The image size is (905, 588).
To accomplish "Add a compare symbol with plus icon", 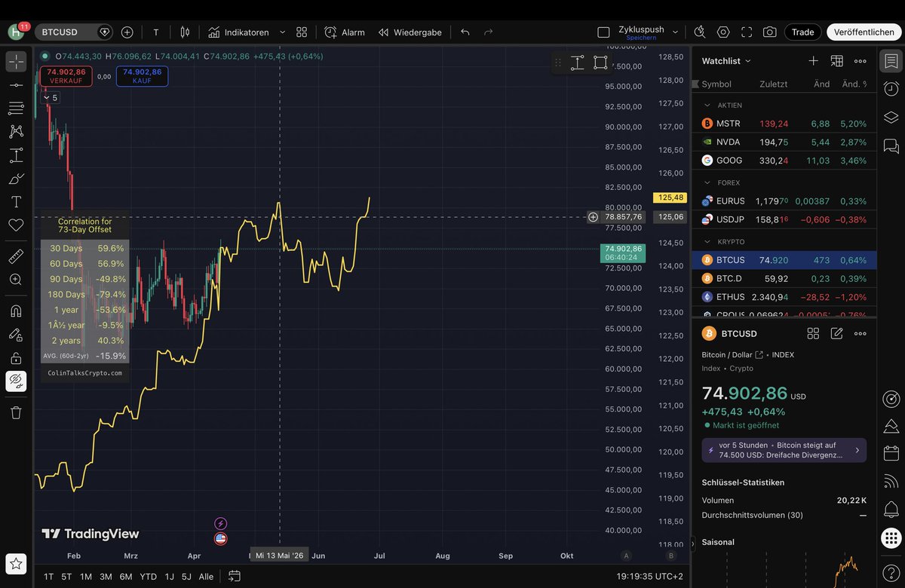I will (x=127, y=32).
